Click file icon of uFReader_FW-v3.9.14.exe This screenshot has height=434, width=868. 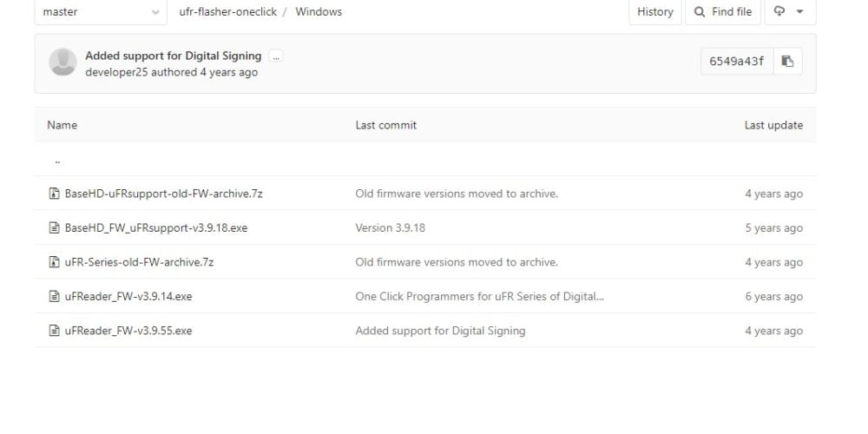54,296
